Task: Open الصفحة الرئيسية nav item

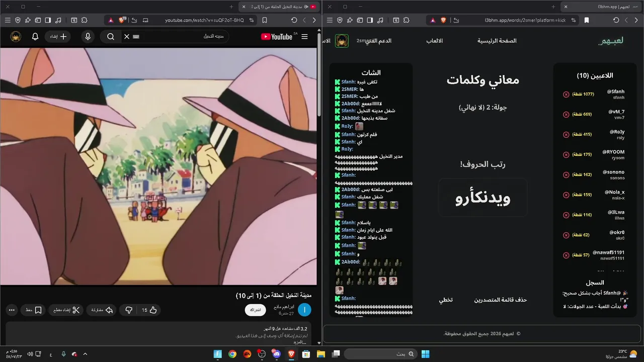Action: pos(497,41)
